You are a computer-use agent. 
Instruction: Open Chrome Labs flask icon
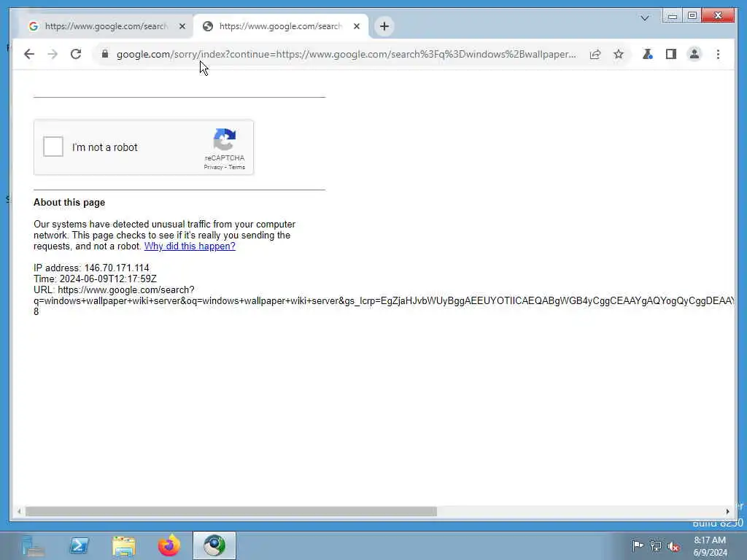(647, 54)
